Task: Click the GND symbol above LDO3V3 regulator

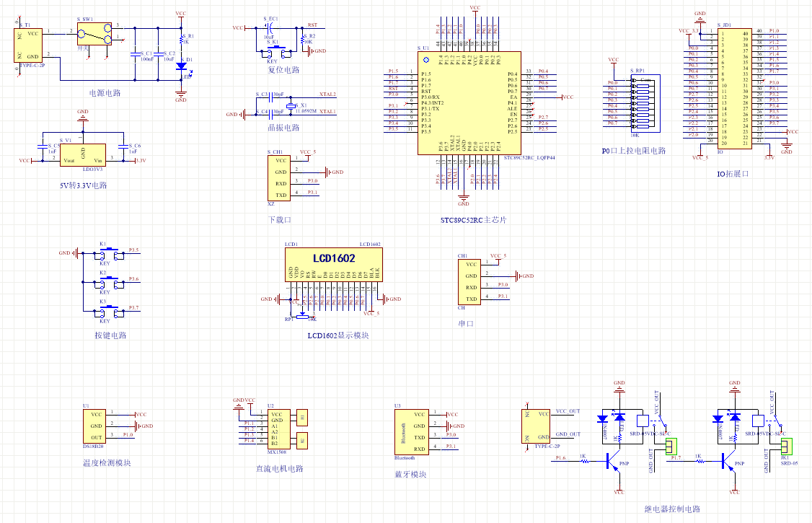Action: tap(83, 116)
